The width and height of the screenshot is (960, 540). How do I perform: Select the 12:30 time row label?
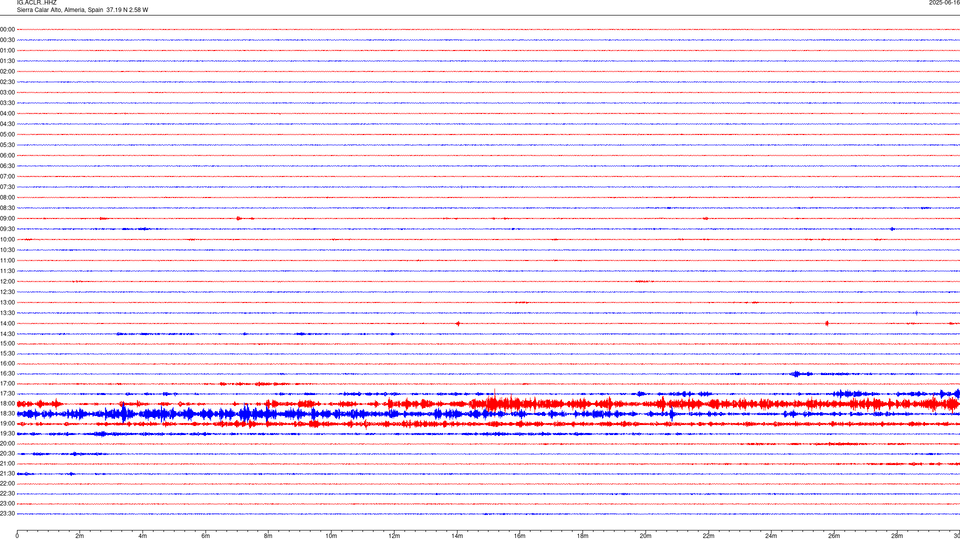coord(7,292)
